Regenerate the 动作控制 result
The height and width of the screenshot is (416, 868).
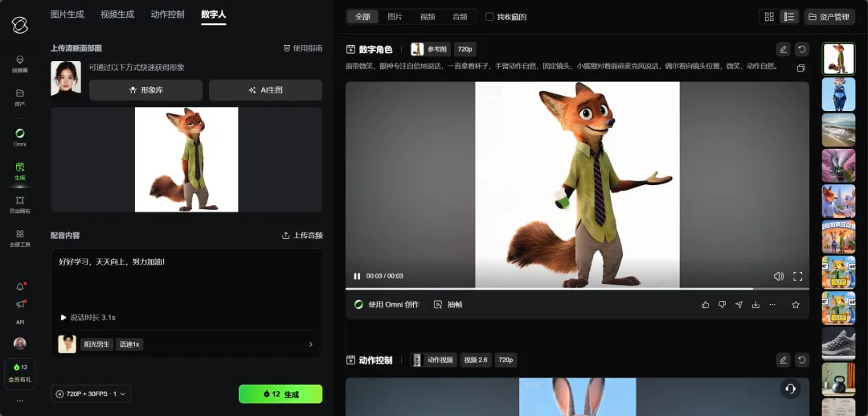801,360
